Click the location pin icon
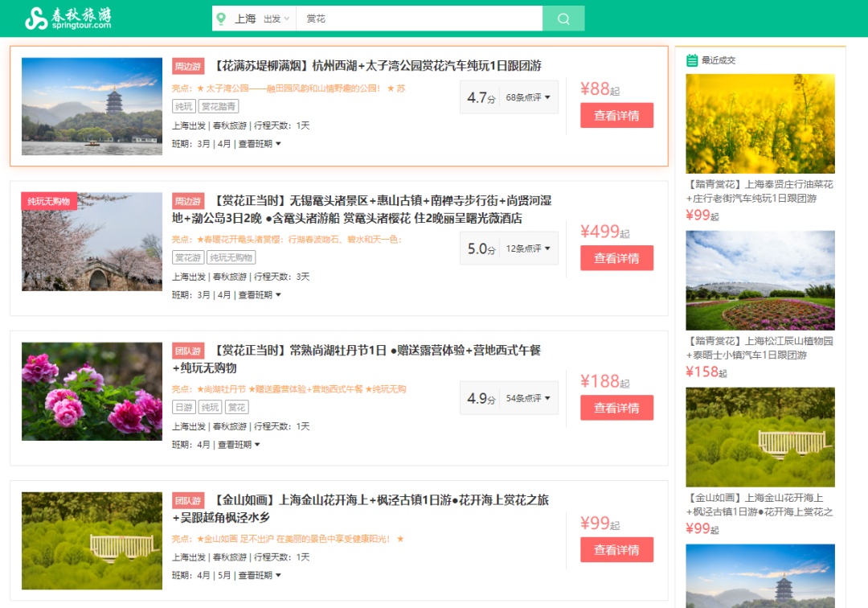This screenshot has width=868, height=608. tap(222, 18)
